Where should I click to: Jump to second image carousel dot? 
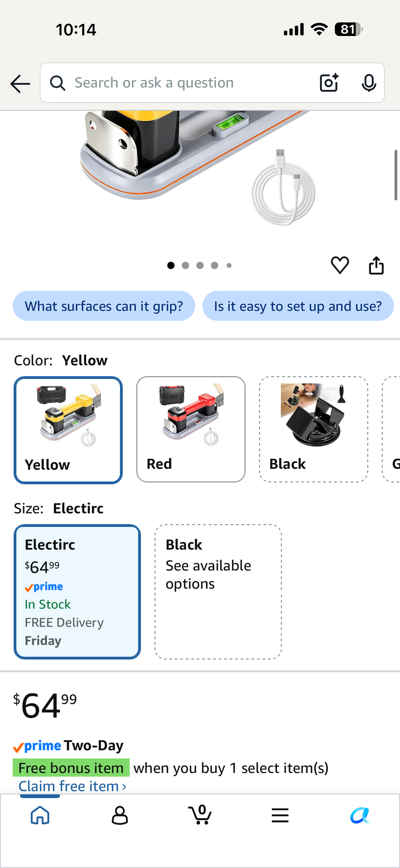click(x=185, y=265)
